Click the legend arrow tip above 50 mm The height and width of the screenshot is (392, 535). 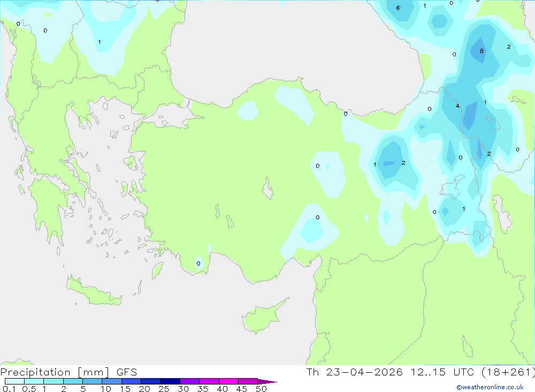tap(267, 381)
